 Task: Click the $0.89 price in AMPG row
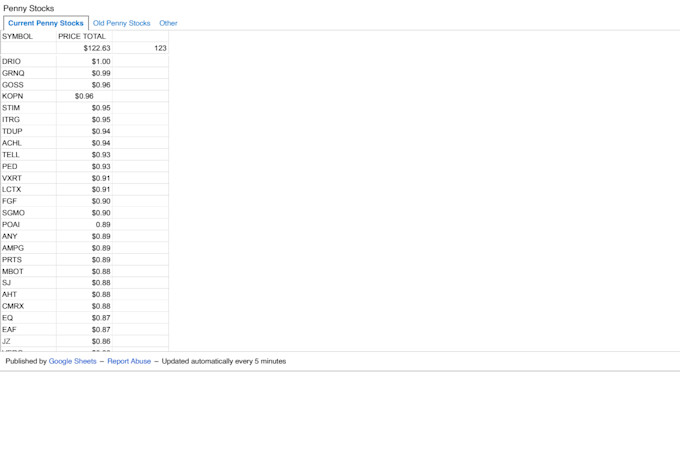(x=84, y=248)
